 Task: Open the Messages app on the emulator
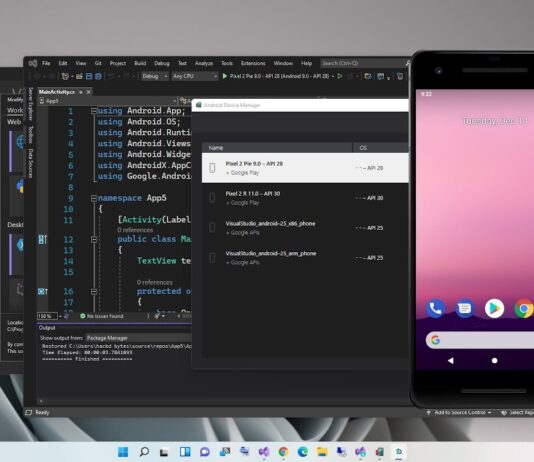[465, 308]
